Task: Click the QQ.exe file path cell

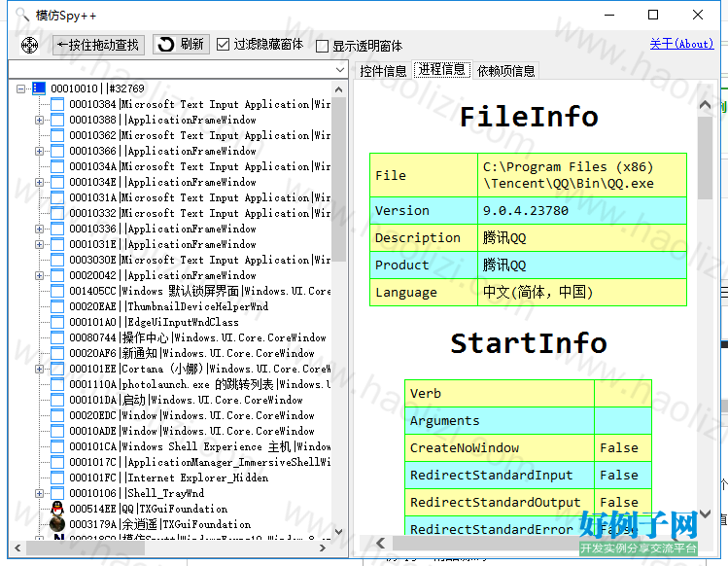Action: (582, 175)
